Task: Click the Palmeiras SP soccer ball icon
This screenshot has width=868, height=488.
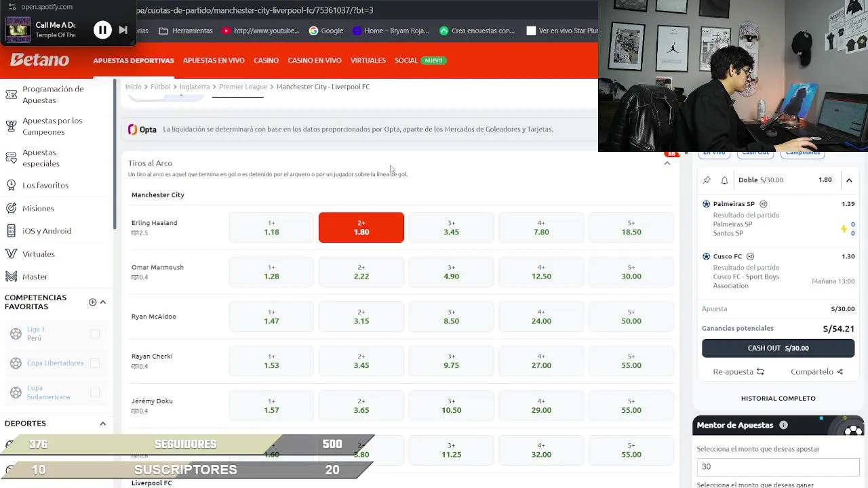Action: pyautogui.click(x=707, y=204)
